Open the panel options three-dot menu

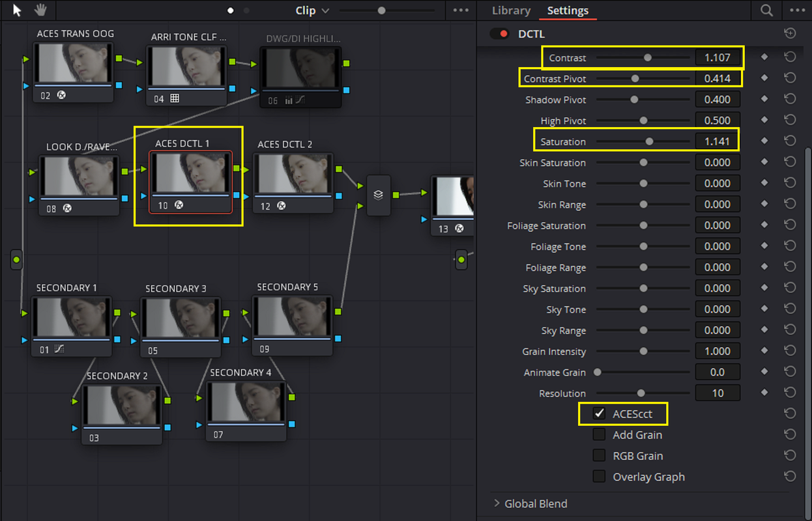(797, 10)
